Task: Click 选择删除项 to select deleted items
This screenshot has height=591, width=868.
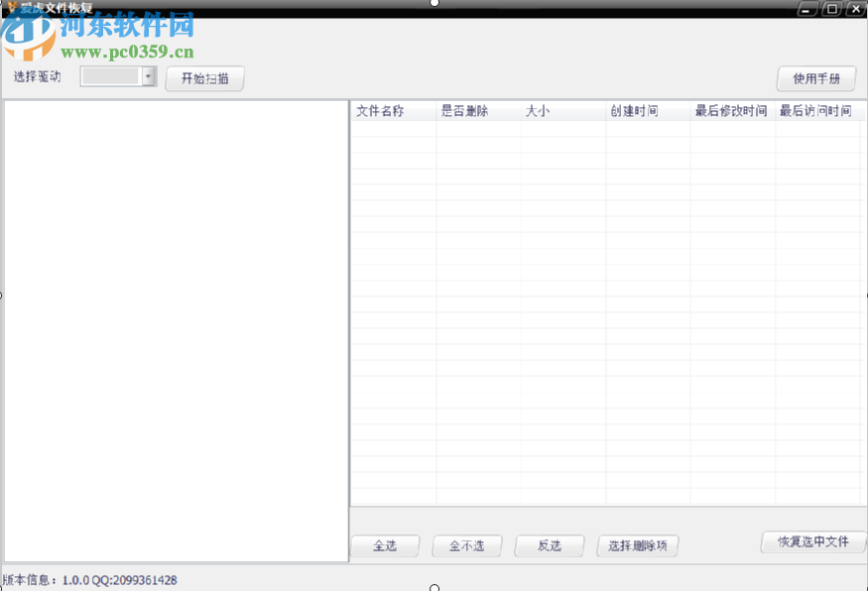Action: click(x=637, y=545)
